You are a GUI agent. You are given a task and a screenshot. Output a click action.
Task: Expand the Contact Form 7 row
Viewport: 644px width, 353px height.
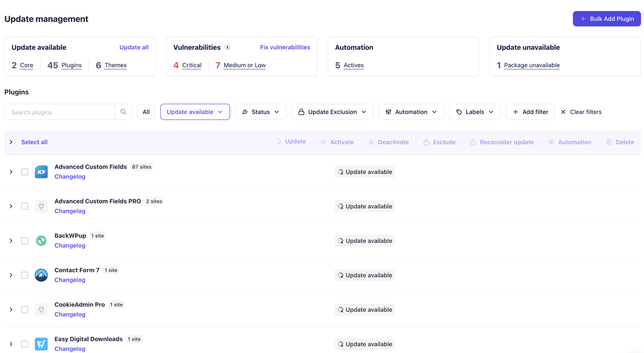pyautogui.click(x=11, y=275)
